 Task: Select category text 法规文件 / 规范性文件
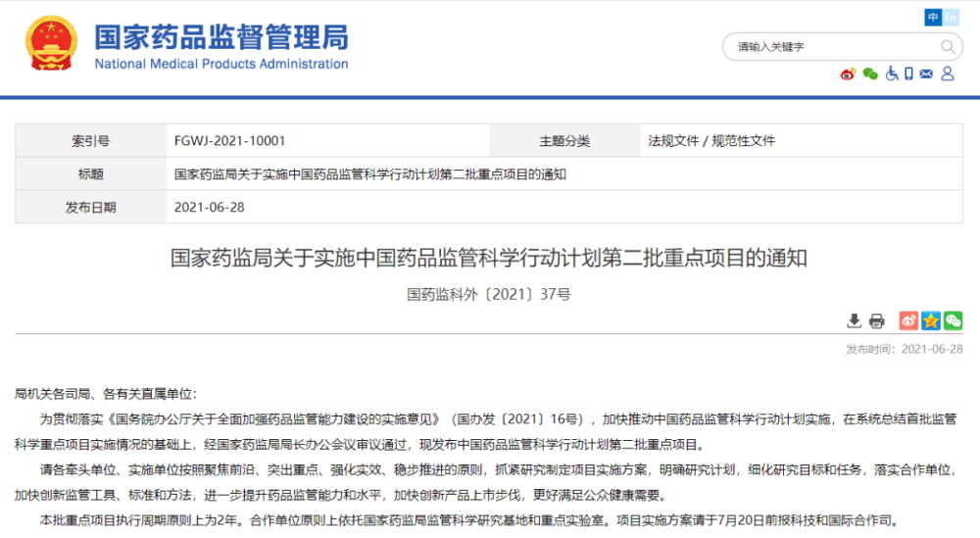click(x=711, y=140)
